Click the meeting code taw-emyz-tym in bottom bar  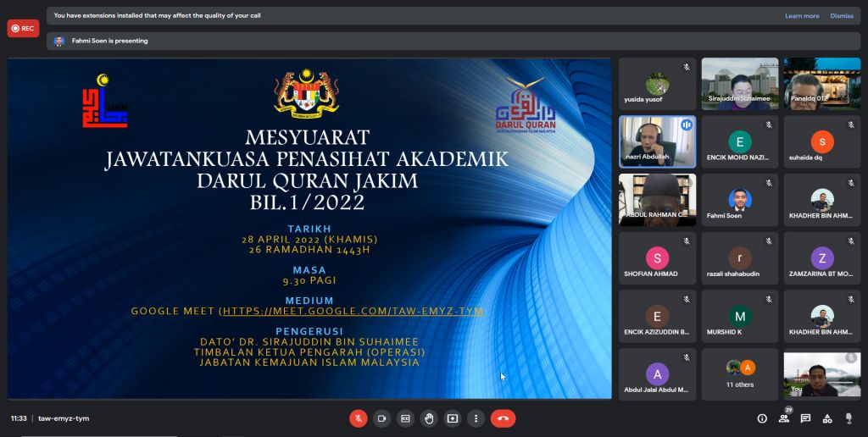pyautogui.click(x=64, y=418)
